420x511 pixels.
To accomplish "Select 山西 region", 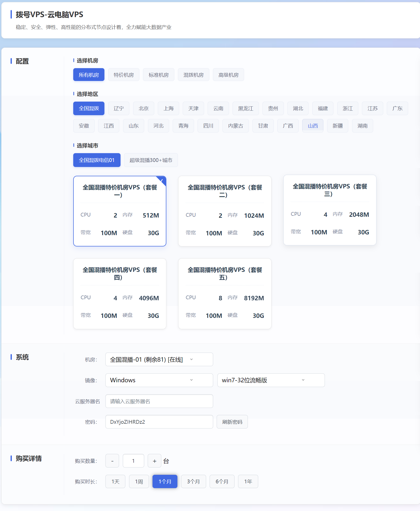I will point(313,126).
